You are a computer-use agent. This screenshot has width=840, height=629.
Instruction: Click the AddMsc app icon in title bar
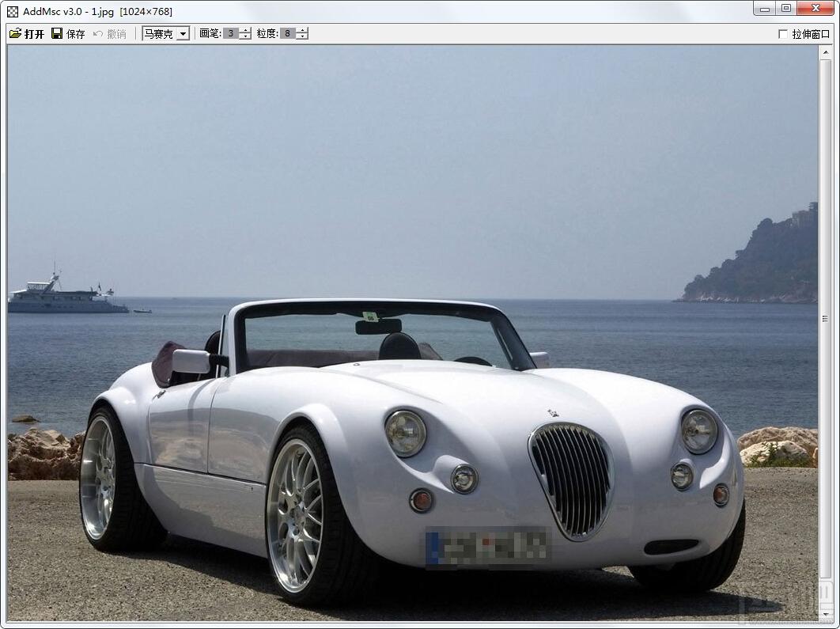coord(13,11)
